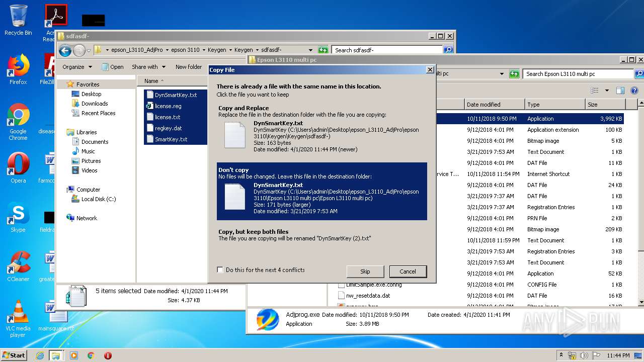Click the taskbar clock showing 11:44 PM
The height and width of the screenshot is (362, 644).
pos(618,355)
